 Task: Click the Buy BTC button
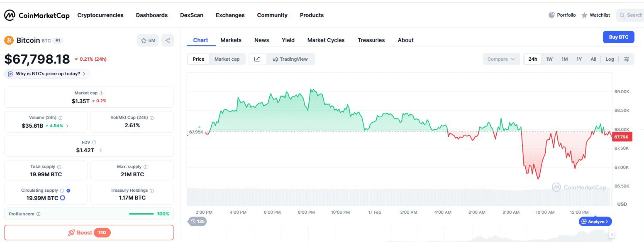(x=618, y=37)
